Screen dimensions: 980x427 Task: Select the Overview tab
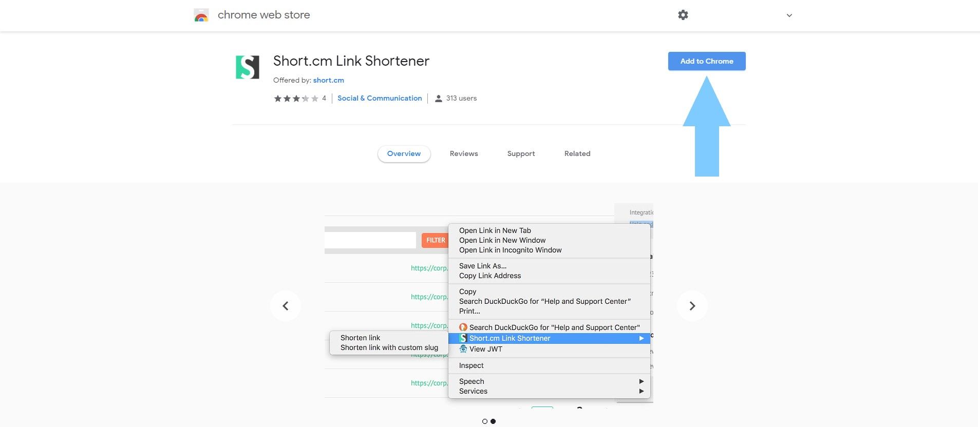tap(404, 153)
